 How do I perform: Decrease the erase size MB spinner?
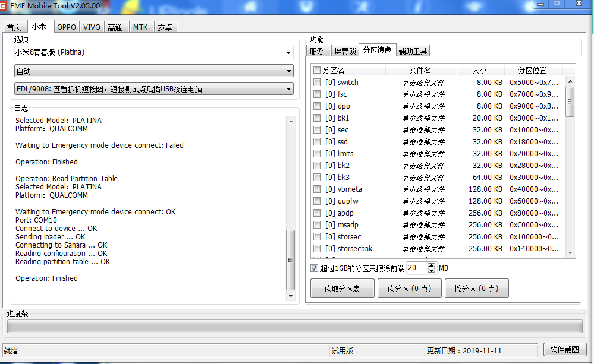[432, 271]
